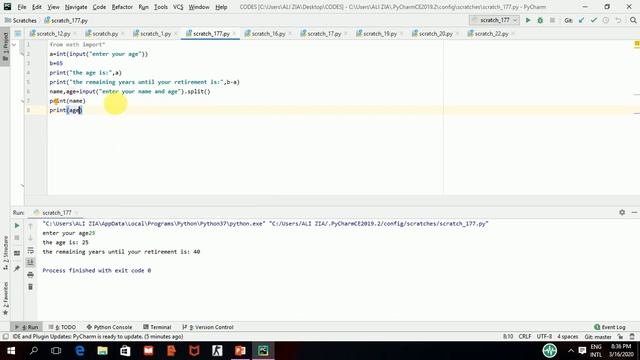Launch Microsoft Edge from the taskbar
The image size is (640, 360).
point(80,351)
